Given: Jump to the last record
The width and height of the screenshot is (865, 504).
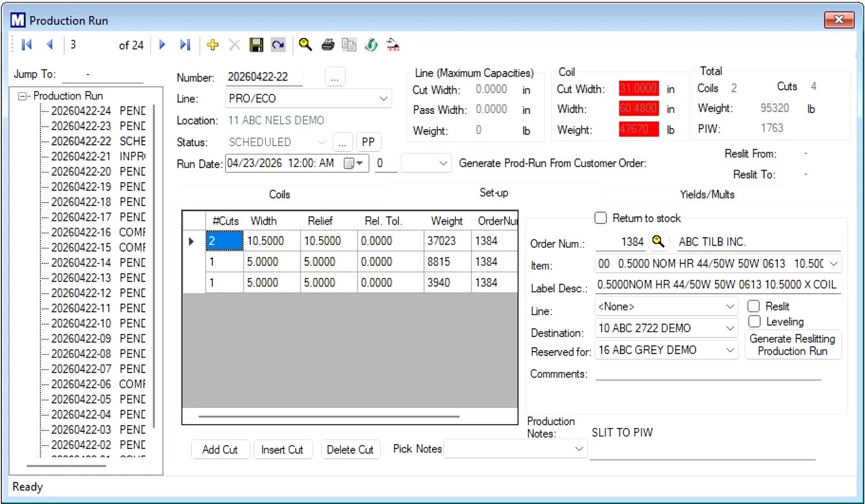Looking at the screenshot, I should [x=184, y=44].
